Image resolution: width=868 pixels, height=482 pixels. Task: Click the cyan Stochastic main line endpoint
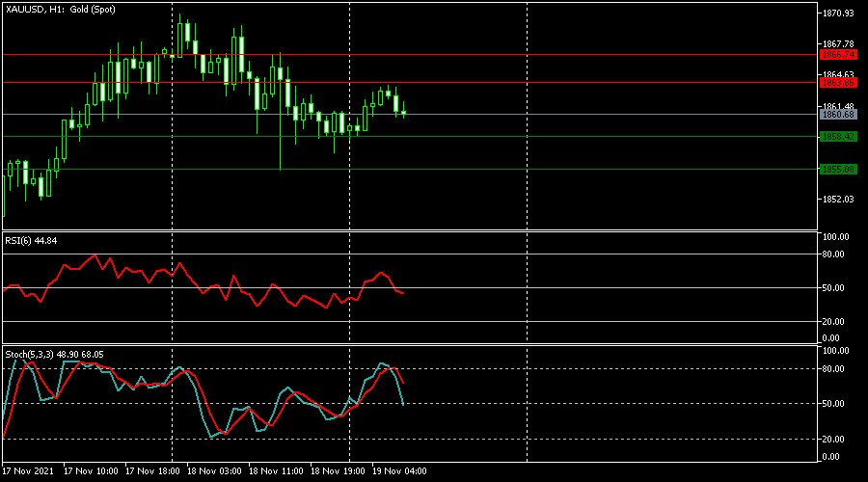tap(403, 405)
